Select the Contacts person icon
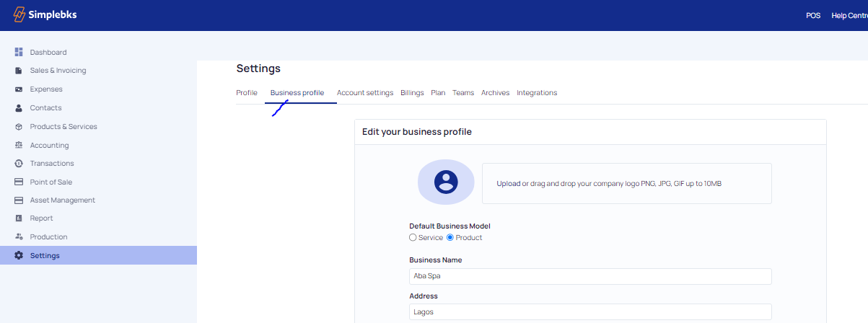The width and height of the screenshot is (868, 323). click(x=19, y=108)
